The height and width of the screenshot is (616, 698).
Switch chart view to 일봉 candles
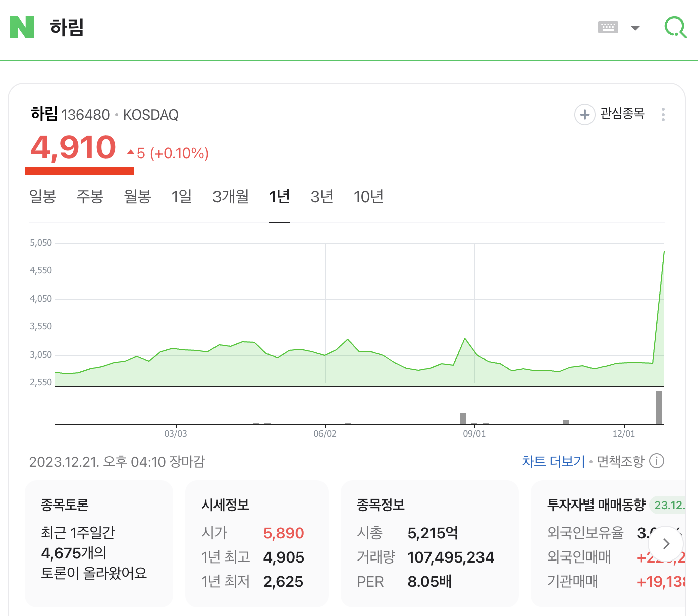(x=43, y=197)
